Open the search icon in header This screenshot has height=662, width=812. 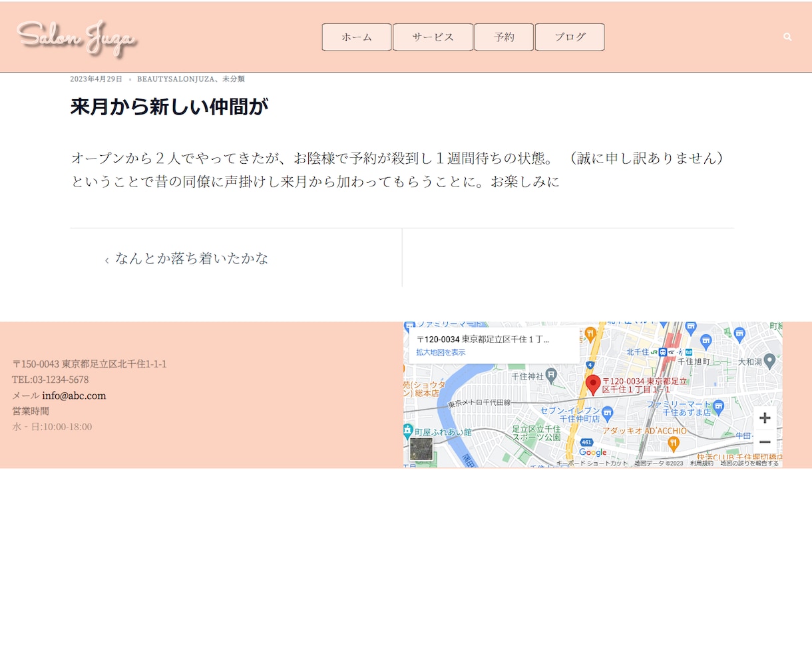pyautogui.click(x=787, y=37)
